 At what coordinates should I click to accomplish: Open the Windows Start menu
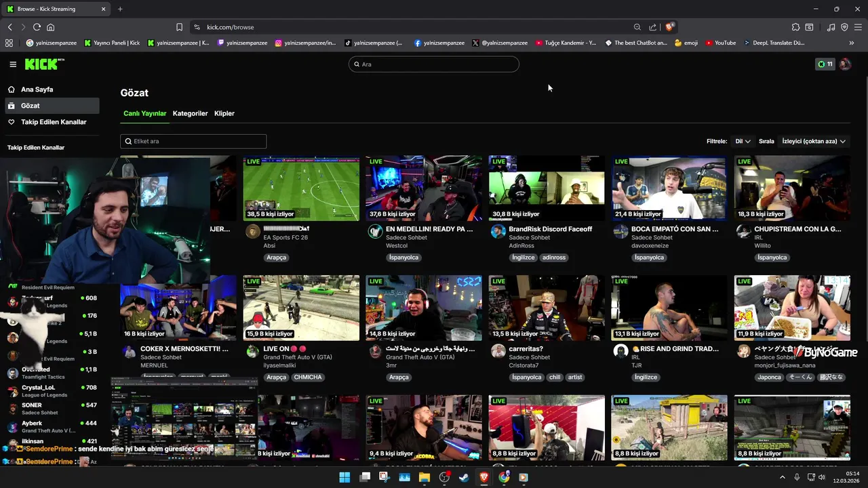[x=344, y=477]
